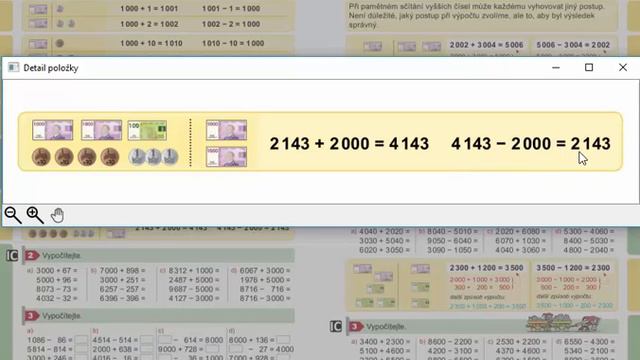The image size is (640, 360).
Task: Click the problem 8600 − 2200 =
Action: pos(453,342)
